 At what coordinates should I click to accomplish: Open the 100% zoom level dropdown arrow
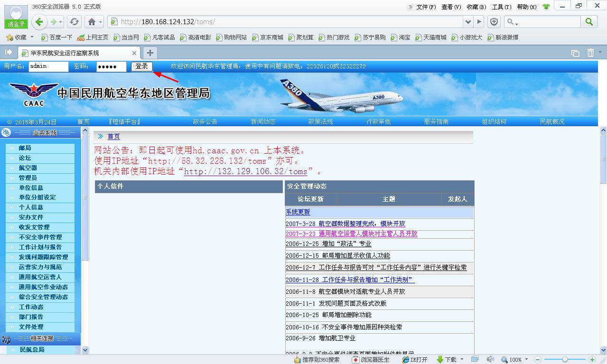tap(526, 360)
